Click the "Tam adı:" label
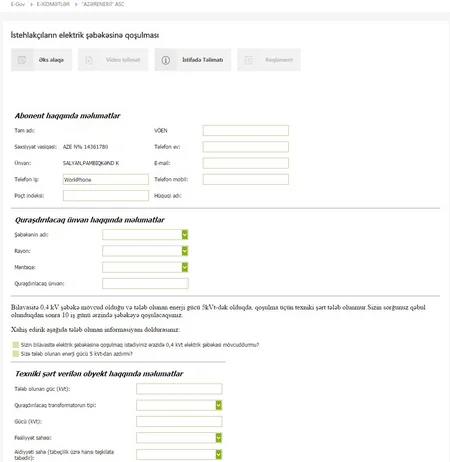This screenshot has height=462, width=450. click(x=25, y=130)
